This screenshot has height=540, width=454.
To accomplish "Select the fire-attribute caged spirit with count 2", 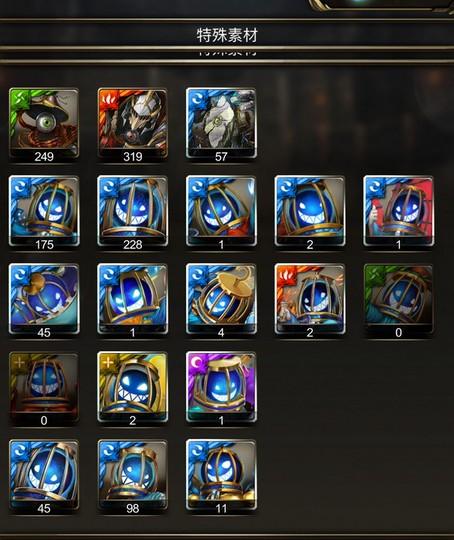I will pyautogui.click(x=310, y=300).
